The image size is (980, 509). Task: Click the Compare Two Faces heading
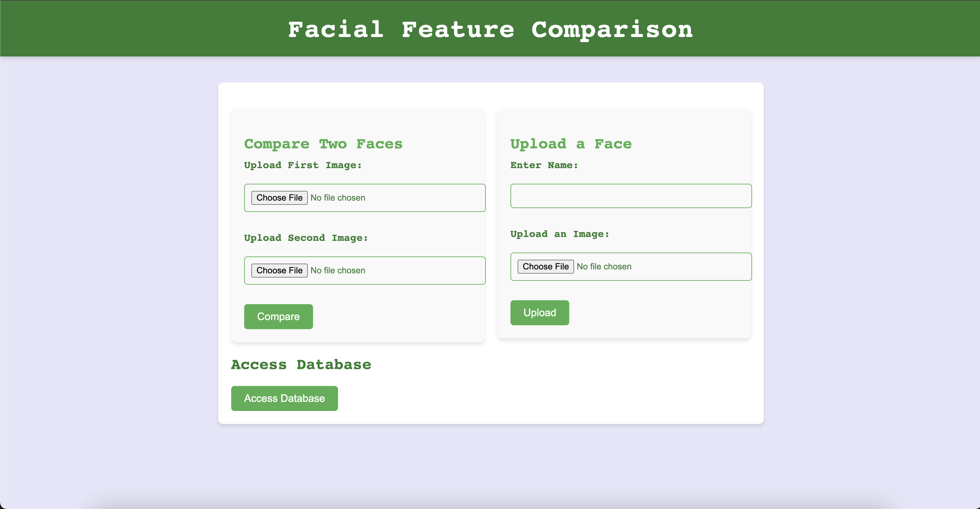tap(323, 144)
